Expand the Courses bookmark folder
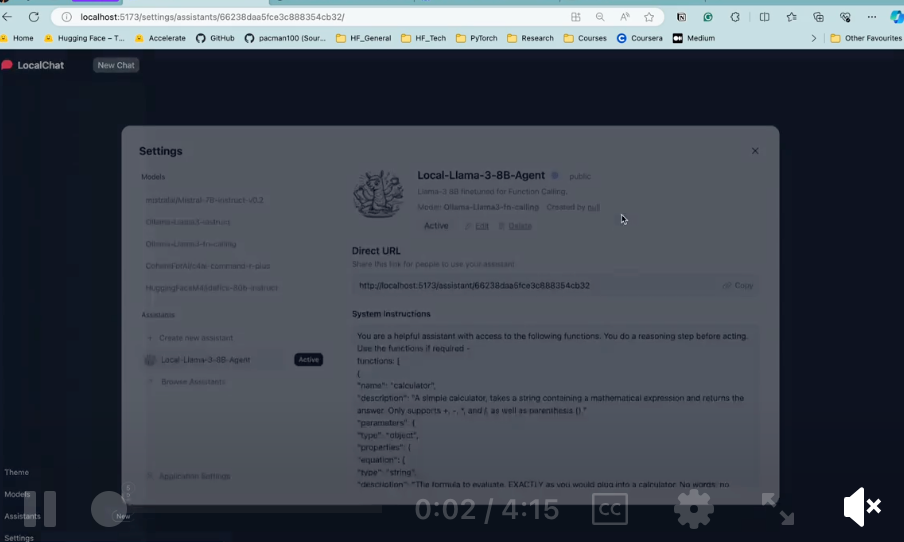904x542 pixels. click(x=585, y=38)
